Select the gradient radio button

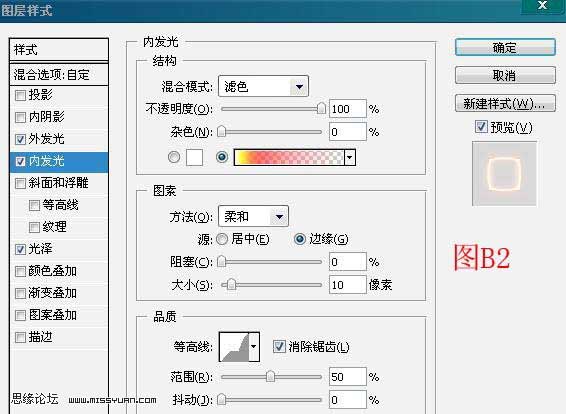point(222,157)
